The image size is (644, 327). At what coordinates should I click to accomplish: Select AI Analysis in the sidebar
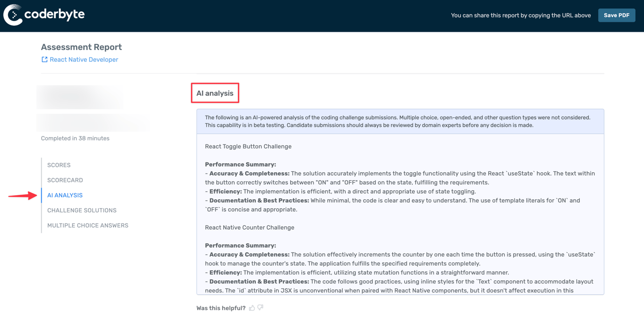point(65,195)
